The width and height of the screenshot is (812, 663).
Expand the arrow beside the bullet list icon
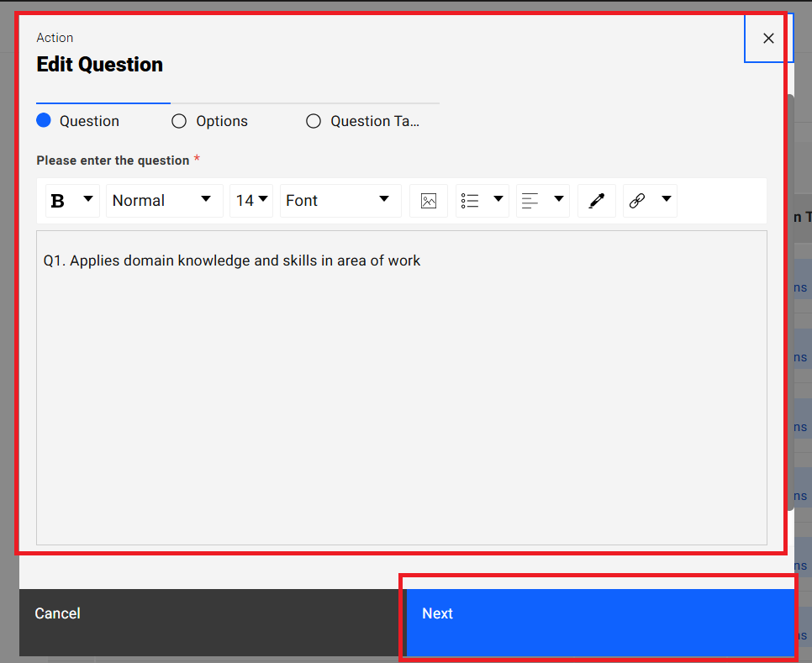pyautogui.click(x=498, y=199)
